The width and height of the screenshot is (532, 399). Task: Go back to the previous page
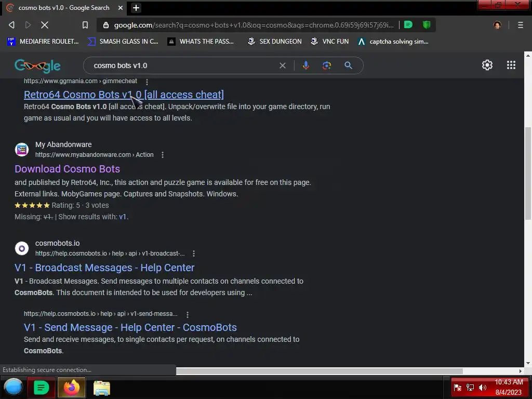[11, 25]
